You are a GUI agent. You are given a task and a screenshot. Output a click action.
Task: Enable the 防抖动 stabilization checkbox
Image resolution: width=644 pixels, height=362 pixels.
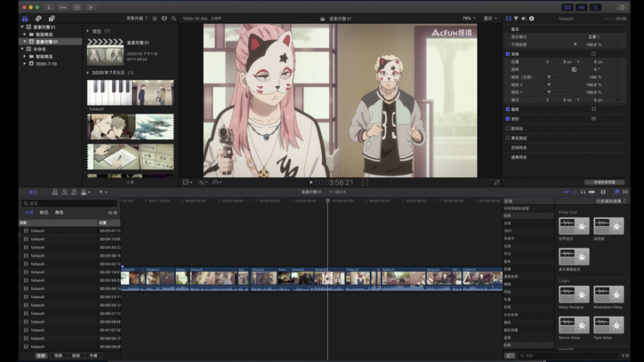(507, 129)
